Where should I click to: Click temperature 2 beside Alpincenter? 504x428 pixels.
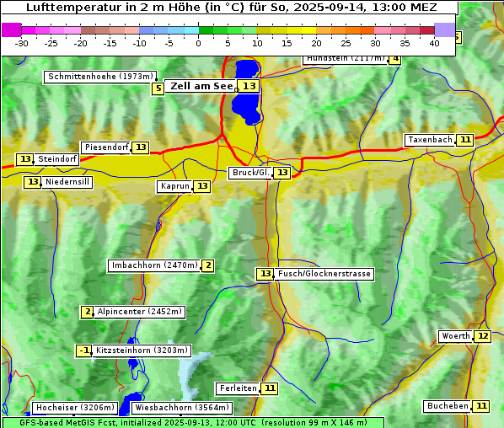pyautogui.click(x=87, y=312)
